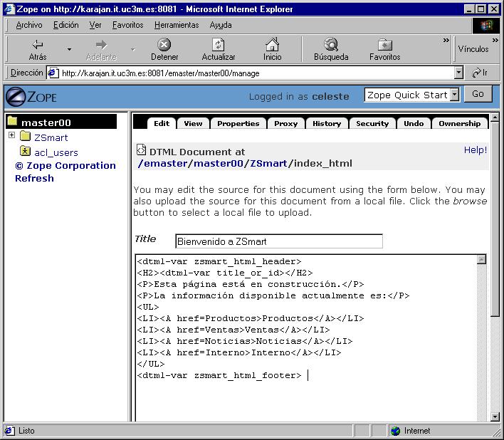Switch to the Security tab
This screenshot has width=504, height=440.
click(372, 123)
